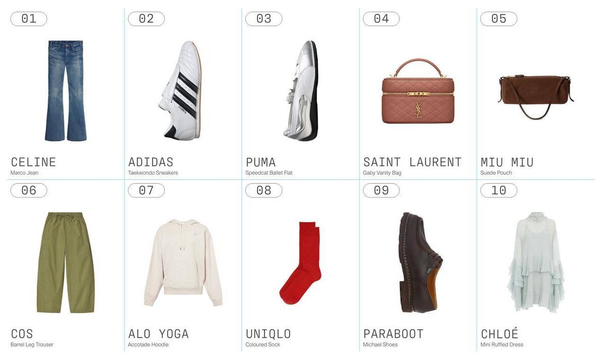Open the Chloé Mini Ruffled Dress image

536,263
